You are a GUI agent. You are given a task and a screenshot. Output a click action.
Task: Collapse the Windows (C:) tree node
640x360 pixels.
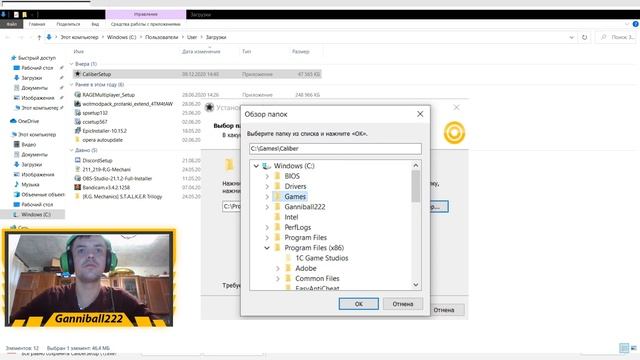tap(256, 166)
